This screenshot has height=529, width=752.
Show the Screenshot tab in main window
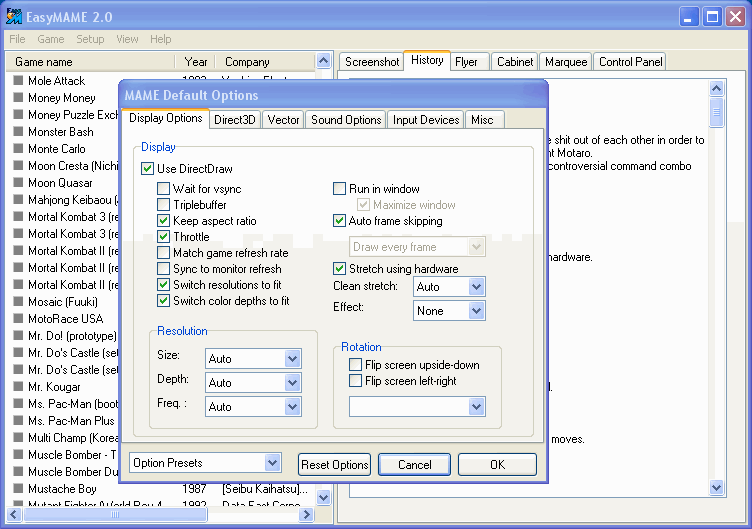pyautogui.click(x=372, y=62)
